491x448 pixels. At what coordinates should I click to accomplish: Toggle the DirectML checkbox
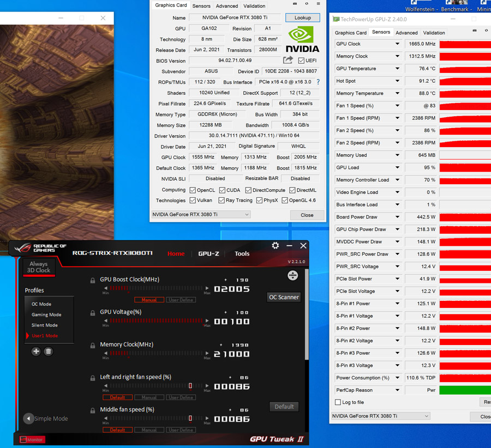point(292,190)
